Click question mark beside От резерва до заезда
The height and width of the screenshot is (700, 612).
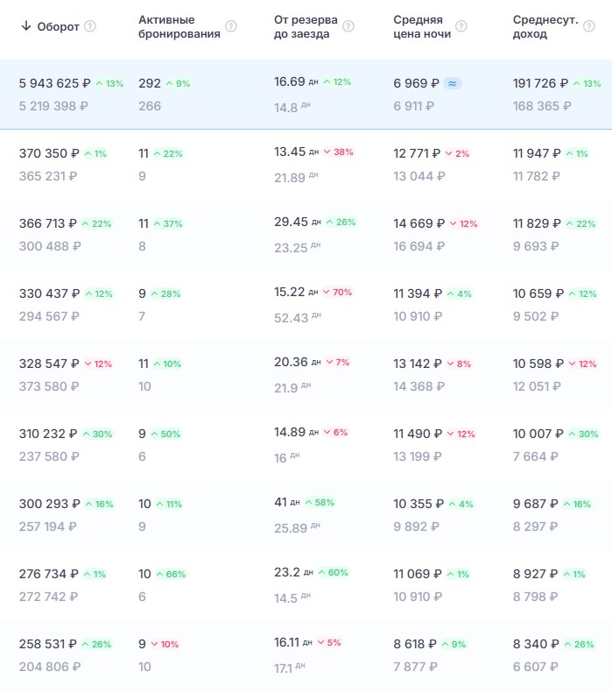[348, 26]
